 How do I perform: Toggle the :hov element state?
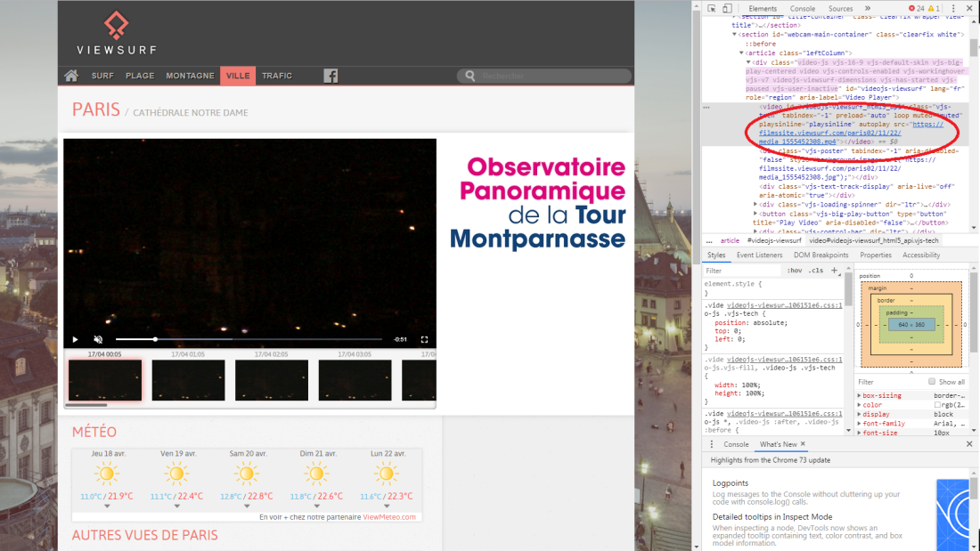(795, 271)
